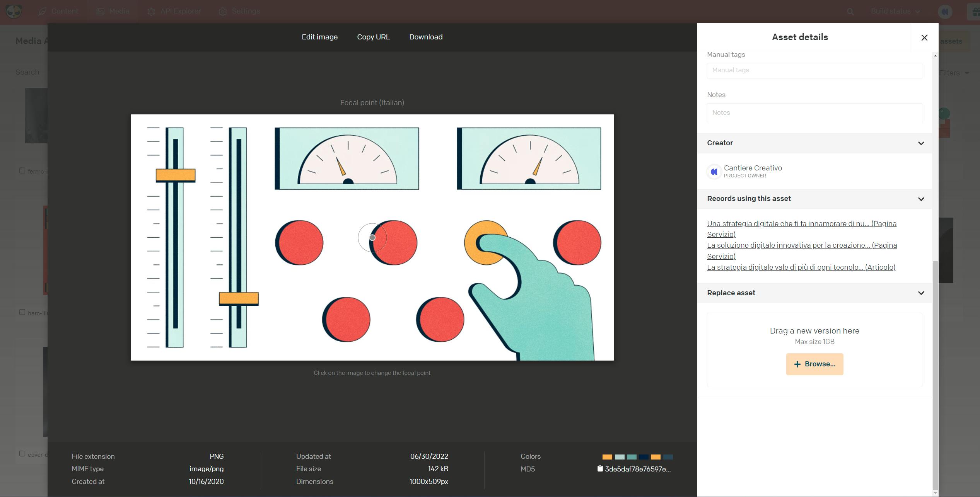Click the File size value 142 kB
980x497 pixels.
438,469
